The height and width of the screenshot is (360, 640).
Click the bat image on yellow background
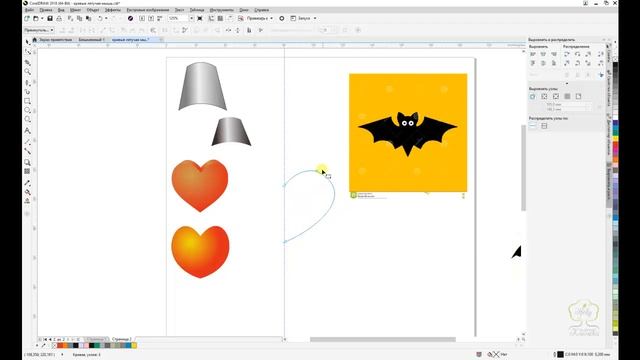click(x=408, y=133)
